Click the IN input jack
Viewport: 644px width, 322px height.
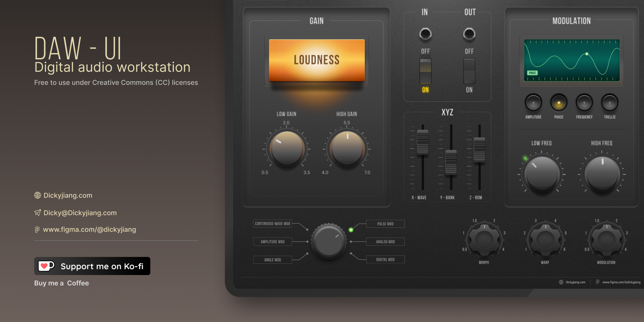tap(425, 34)
